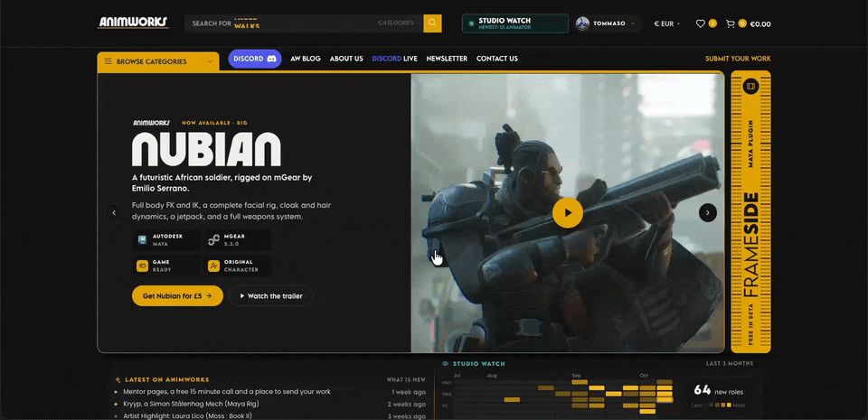Screen dimensions: 868x420
Task: Click Watch the trailer button
Action: pos(270,295)
